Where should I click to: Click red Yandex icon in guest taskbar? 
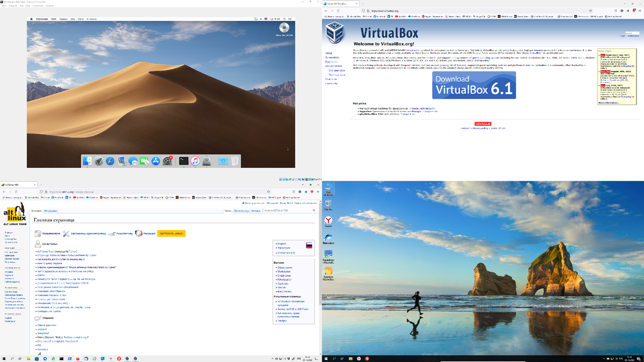point(367,358)
